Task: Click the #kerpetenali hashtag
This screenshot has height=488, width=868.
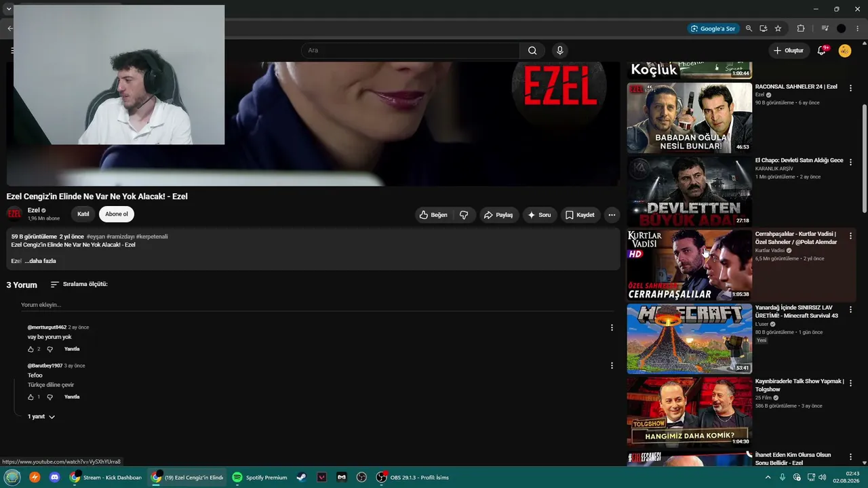Action: pos(152,237)
